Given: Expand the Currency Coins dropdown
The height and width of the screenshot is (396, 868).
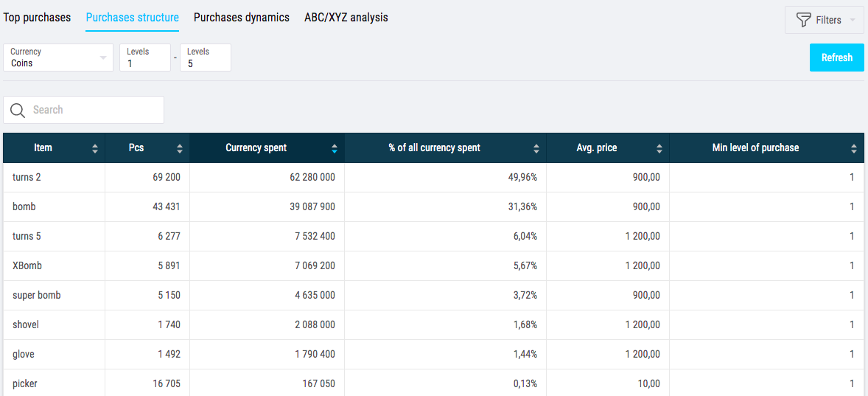Looking at the screenshot, I should [x=58, y=58].
